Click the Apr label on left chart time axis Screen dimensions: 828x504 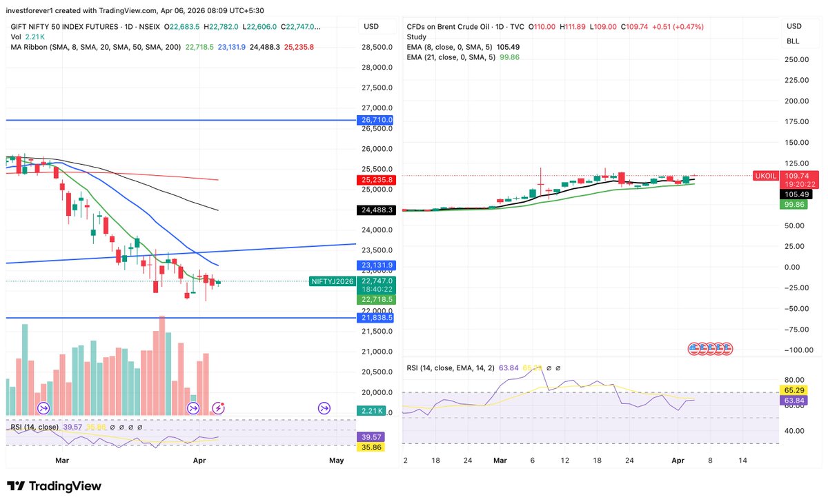pyautogui.click(x=199, y=460)
